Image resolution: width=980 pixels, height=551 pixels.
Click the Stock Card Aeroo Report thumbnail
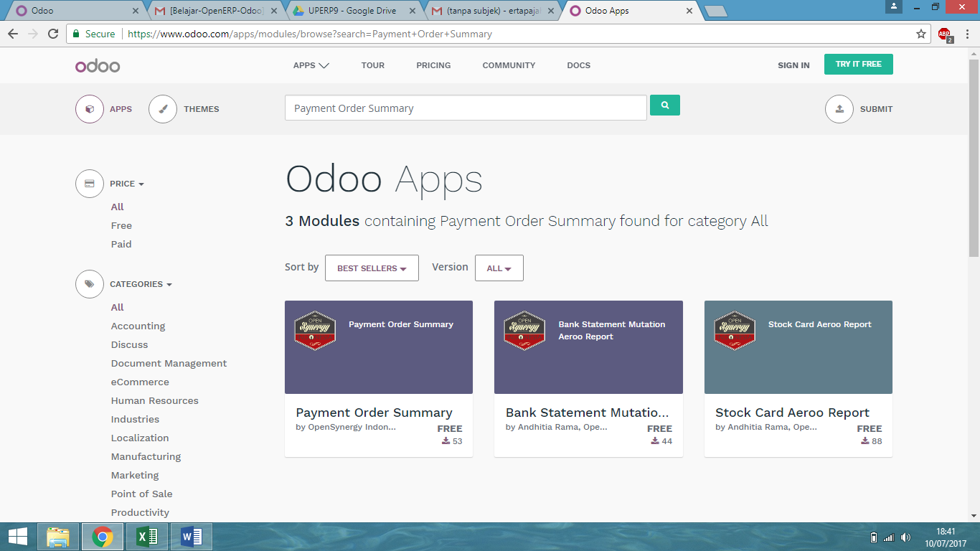(798, 347)
